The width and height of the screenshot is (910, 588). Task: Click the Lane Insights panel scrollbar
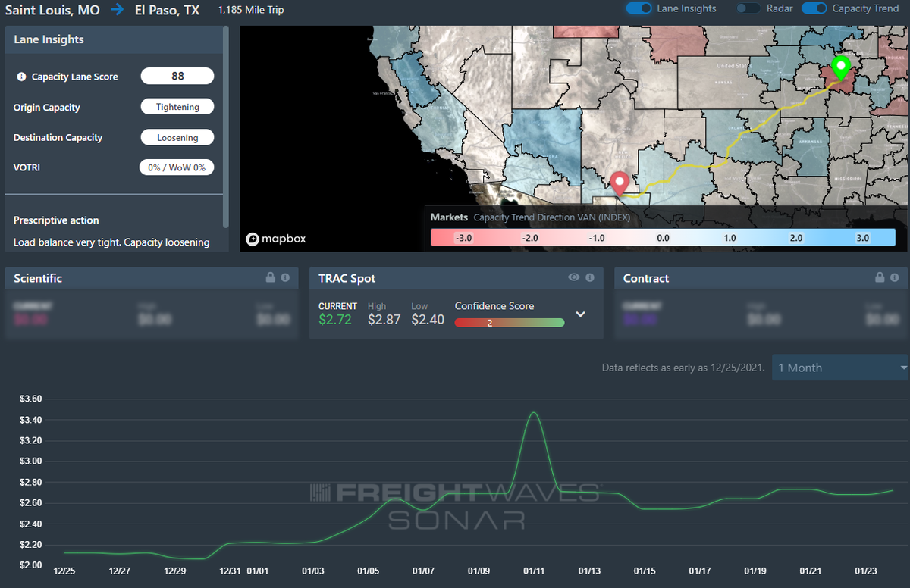tap(225, 127)
